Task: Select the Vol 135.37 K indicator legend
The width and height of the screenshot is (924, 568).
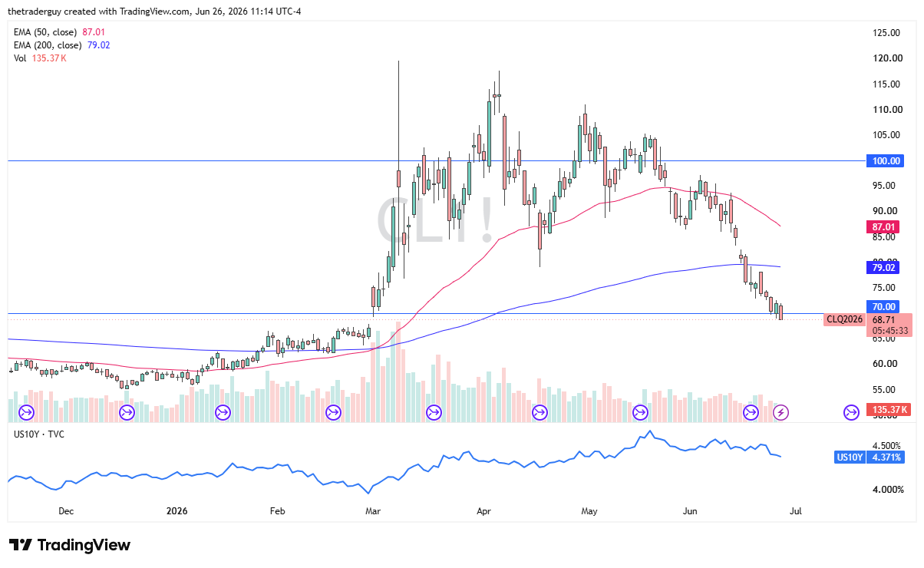Action: 40,58
